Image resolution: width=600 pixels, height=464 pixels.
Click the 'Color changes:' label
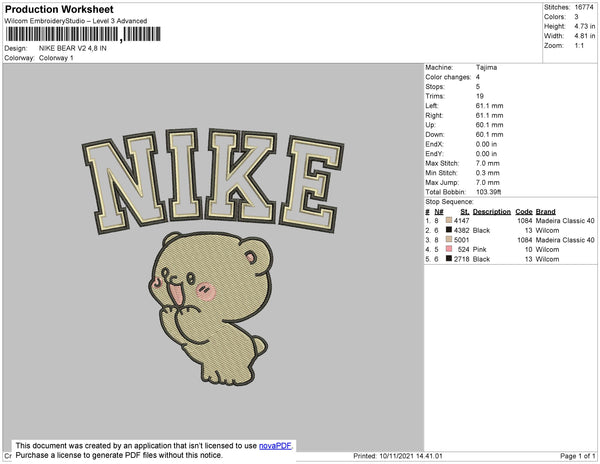pyautogui.click(x=448, y=77)
